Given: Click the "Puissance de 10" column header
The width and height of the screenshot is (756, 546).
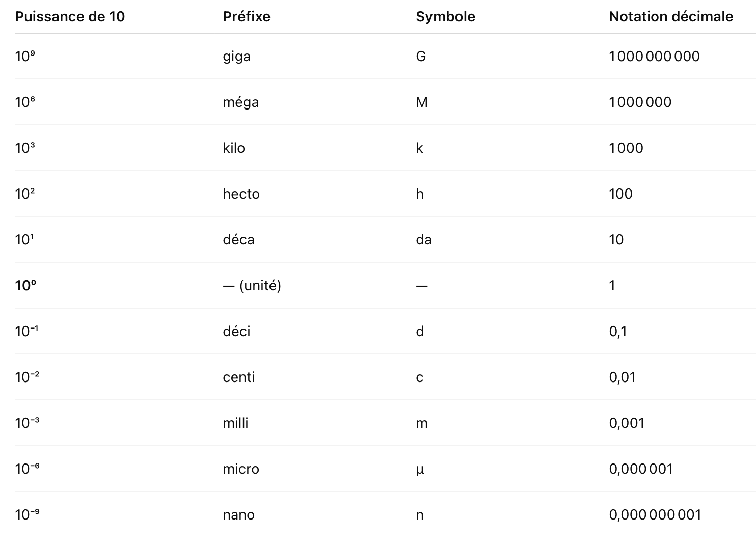Looking at the screenshot, I should 70,17.
